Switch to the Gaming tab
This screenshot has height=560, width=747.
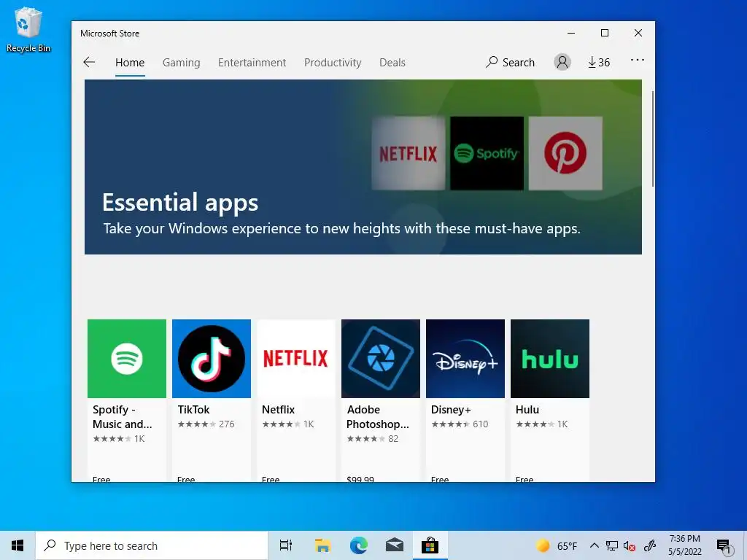tap(181, 63)
